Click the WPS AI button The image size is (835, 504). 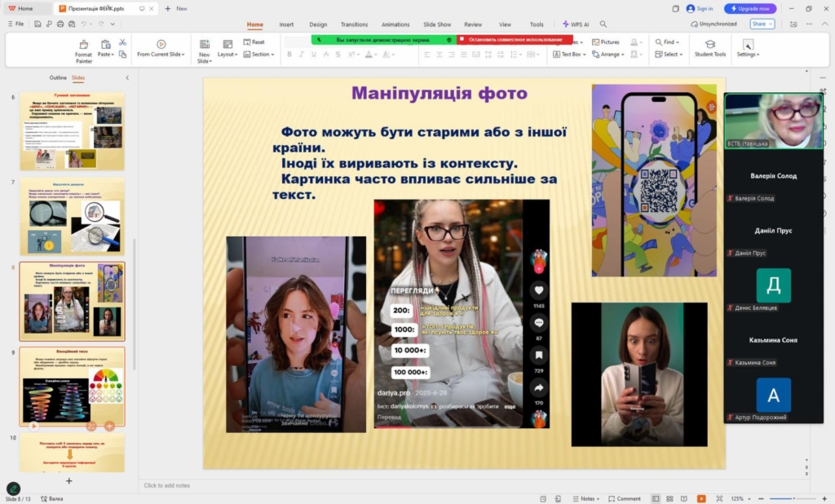click(577, 24)
